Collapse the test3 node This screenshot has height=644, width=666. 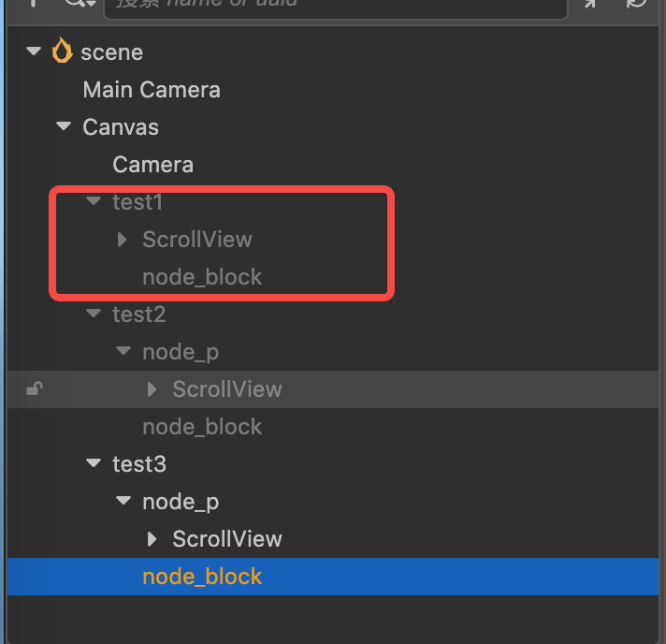tap(94, 463)
